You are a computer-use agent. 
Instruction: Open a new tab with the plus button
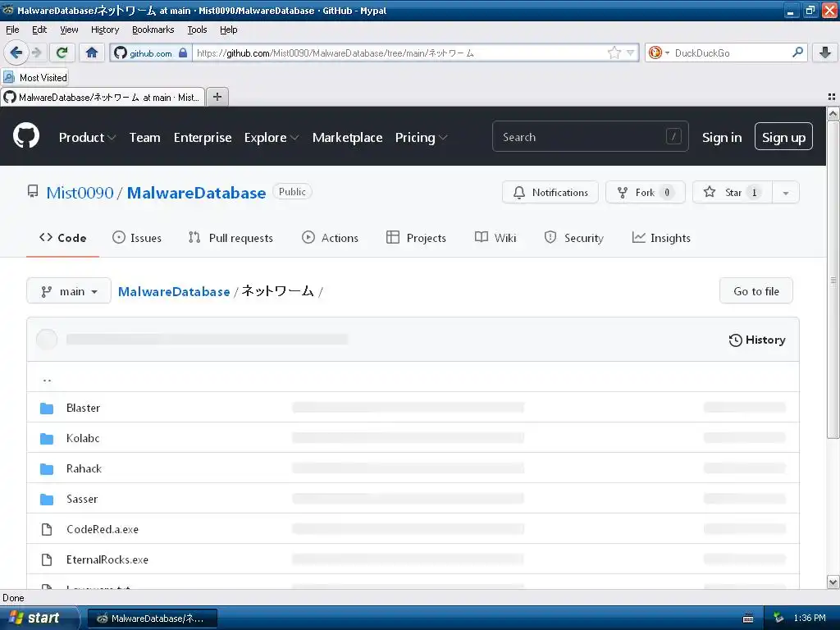[x=217, y=97]
